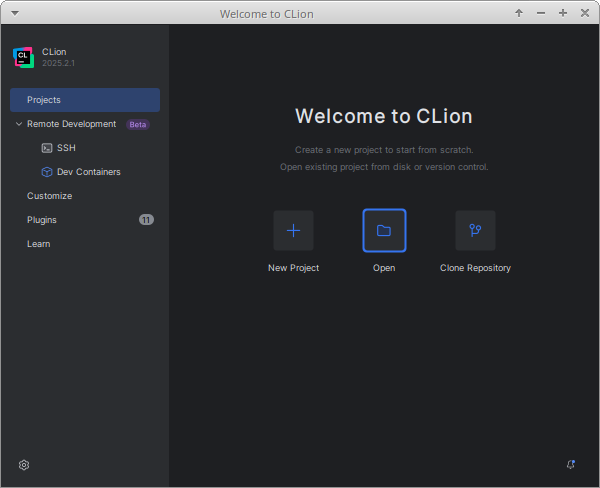600x488 pixels.
Task: Click the CLion product name in the sidebar
Action: click(54, 52)
